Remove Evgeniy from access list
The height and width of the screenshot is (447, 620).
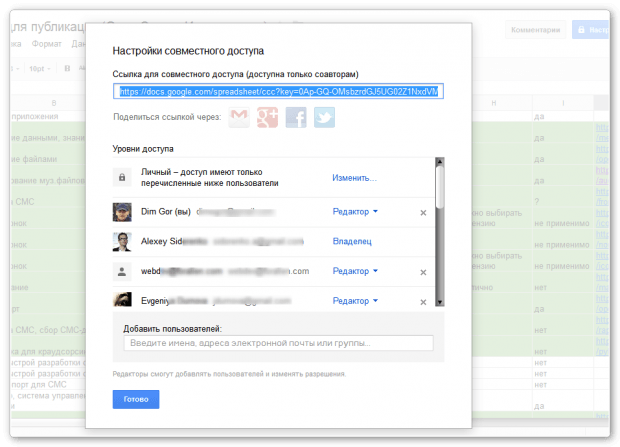click(423, 302)
